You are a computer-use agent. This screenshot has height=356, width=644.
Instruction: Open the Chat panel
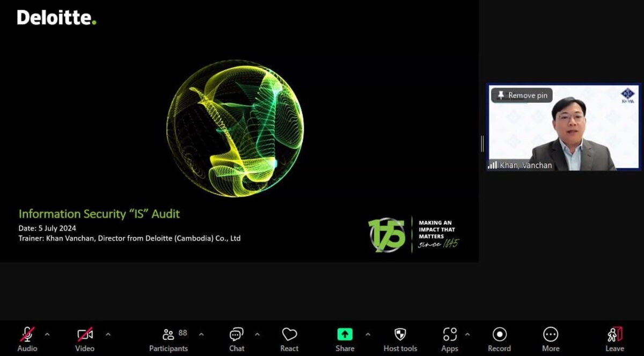point(237,339)
